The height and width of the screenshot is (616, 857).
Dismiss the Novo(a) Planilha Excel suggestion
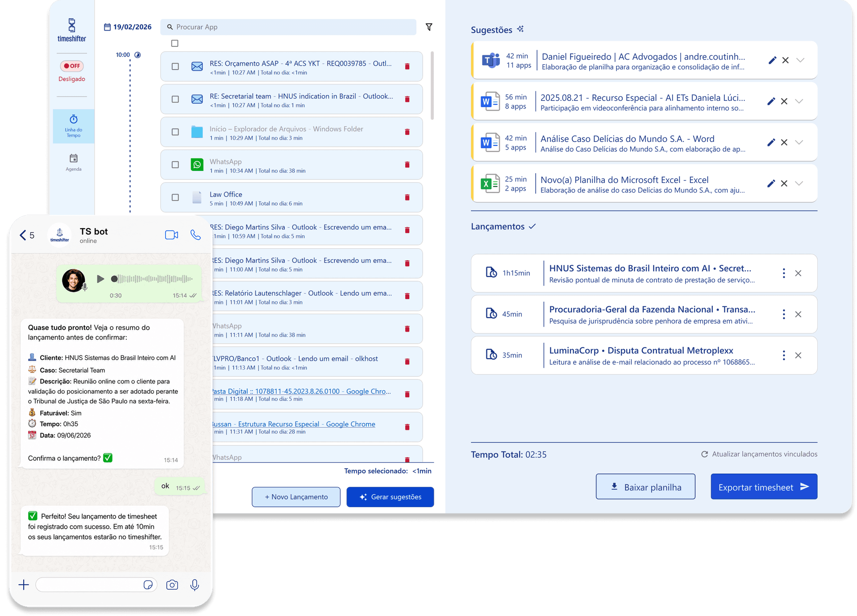(x=784, y=183)
